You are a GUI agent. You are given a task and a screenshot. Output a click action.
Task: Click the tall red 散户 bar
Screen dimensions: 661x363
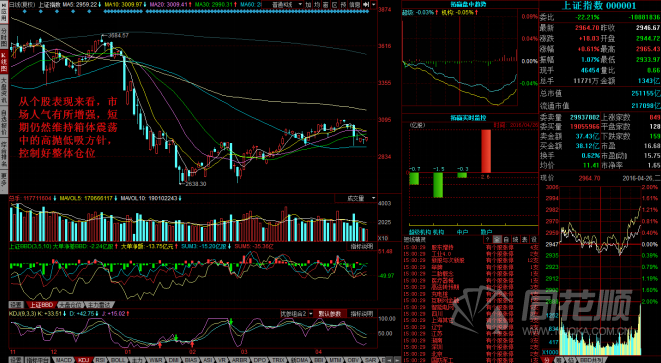[x=486, y=151]
